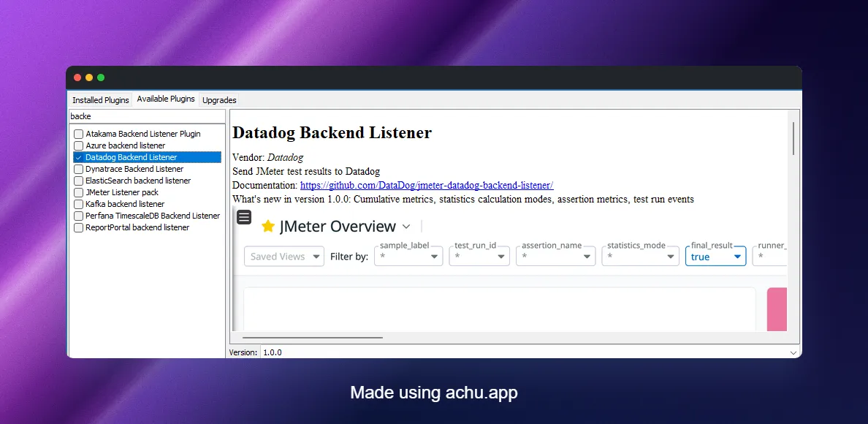The height and width of the screenshot is (424, 868).
Task: Check the ElasticSearch backend listener checkbox
Action: coord(79,181)
